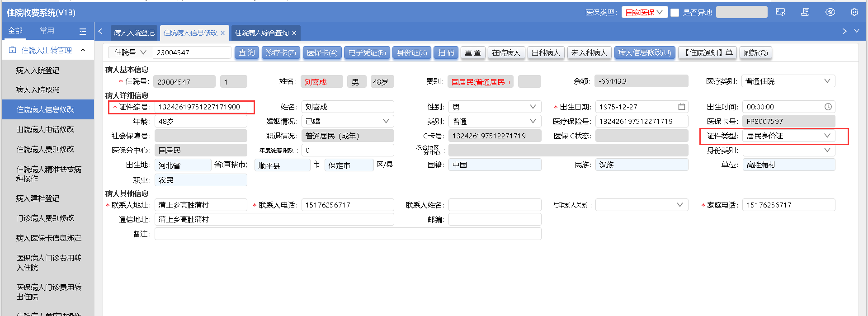The height and width of the screenshot is (316, 868).
Task: Switch to the 住院病人综合查询 tab
Action: (262, 33)
